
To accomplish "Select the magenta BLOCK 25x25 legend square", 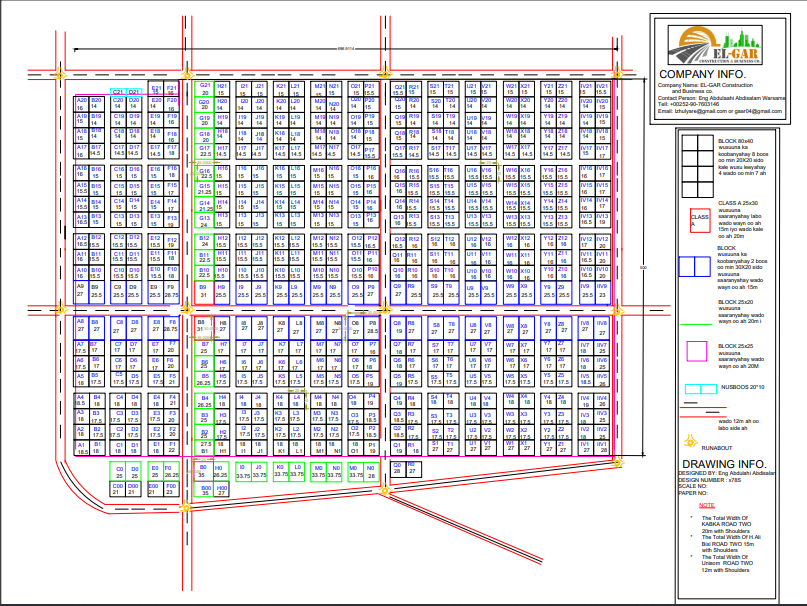I will tap(695, 352).
